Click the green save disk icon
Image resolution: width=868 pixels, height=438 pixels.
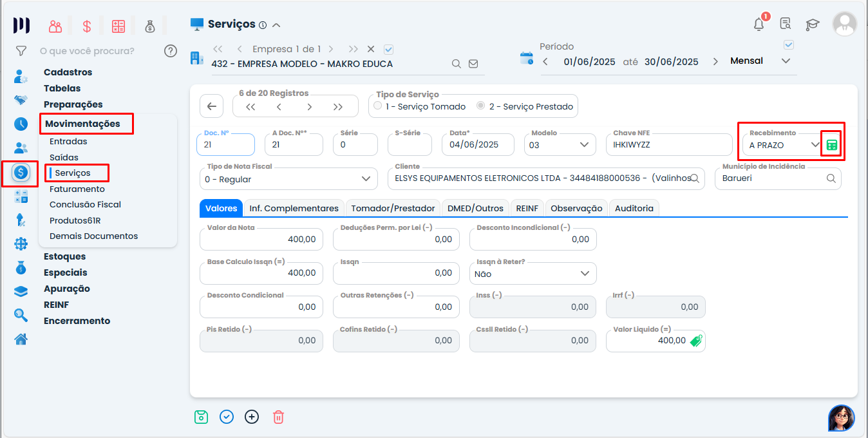click(202, 417)
